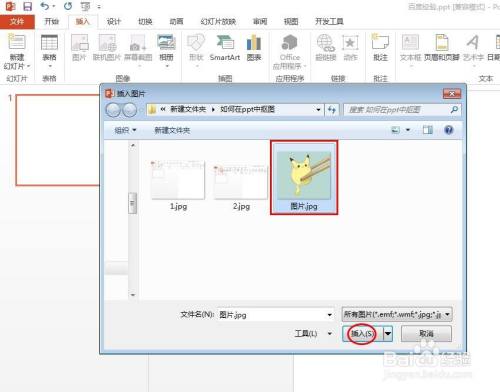The image size is (500, 392).
Task: Click the file name input field
Action: click(275, 315)
